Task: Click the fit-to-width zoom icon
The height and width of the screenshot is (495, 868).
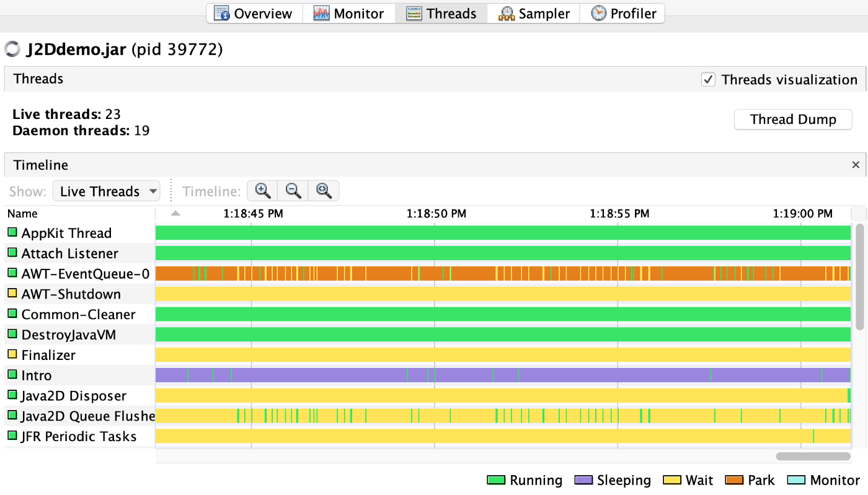Action: tap(324, 191)
